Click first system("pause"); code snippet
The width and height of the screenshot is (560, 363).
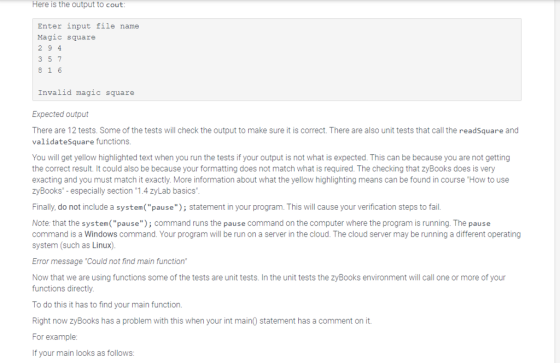151,207
